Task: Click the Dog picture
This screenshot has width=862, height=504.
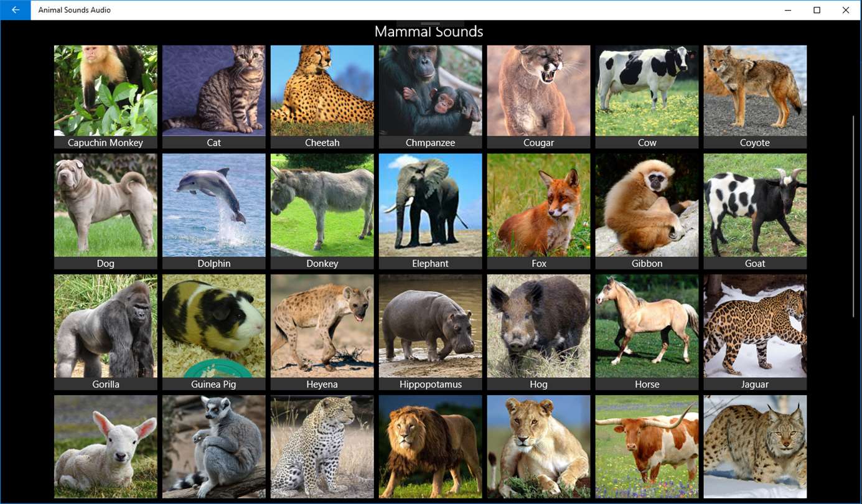Action: 106,212
